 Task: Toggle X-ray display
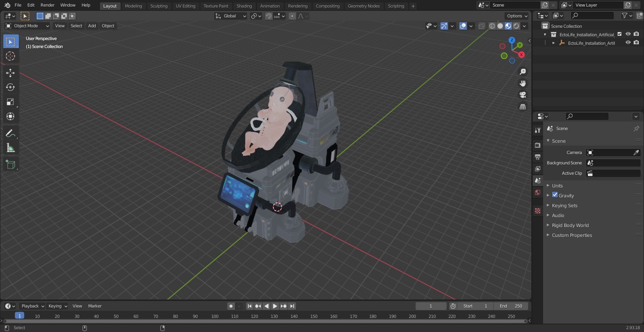tap(481, 26)
